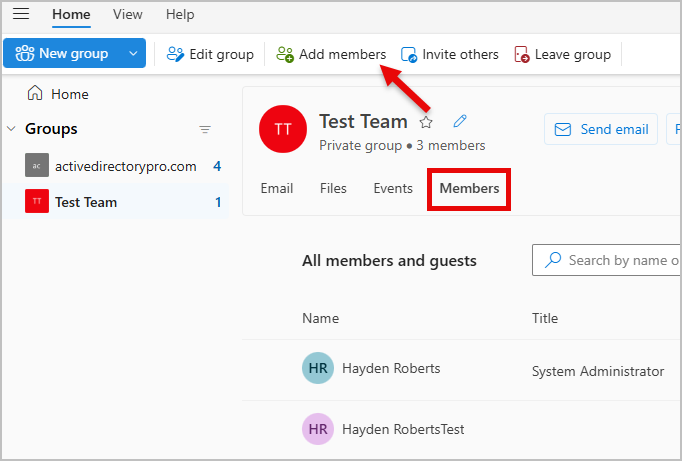Click the purple HR avatar of Hayden RobertsTest
The image size is (682, 461).
(318, 429)
